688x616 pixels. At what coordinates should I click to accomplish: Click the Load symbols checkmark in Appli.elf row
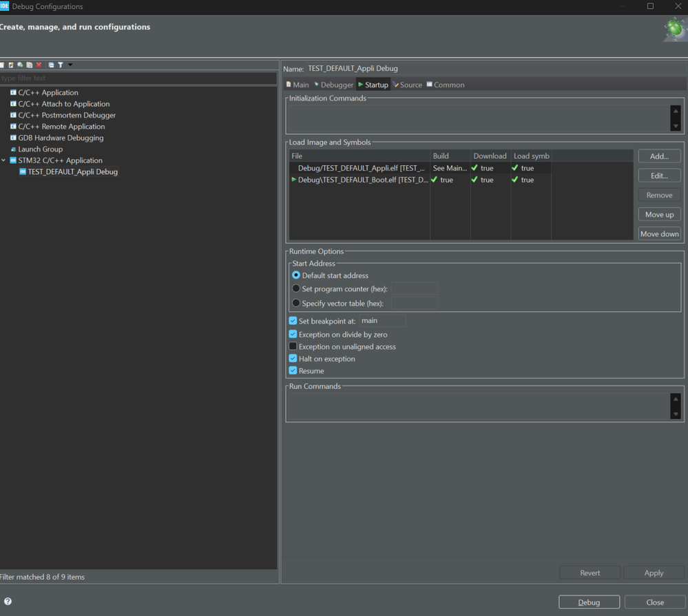pyautogui.click(x=514, y=167)
